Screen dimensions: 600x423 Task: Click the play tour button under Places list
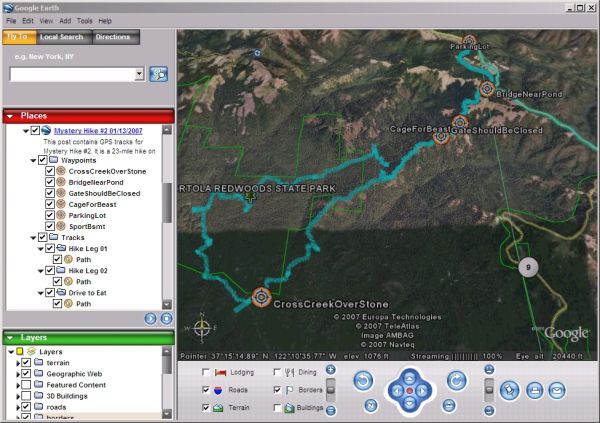[150, 318]
